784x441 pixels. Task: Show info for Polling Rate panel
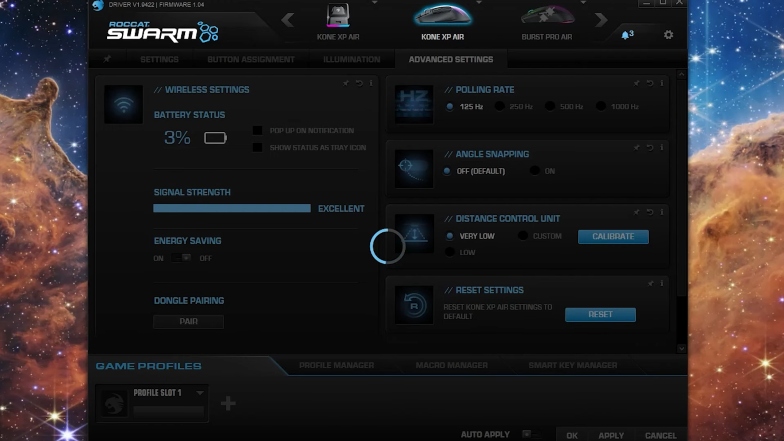click(x=662, y=83)
